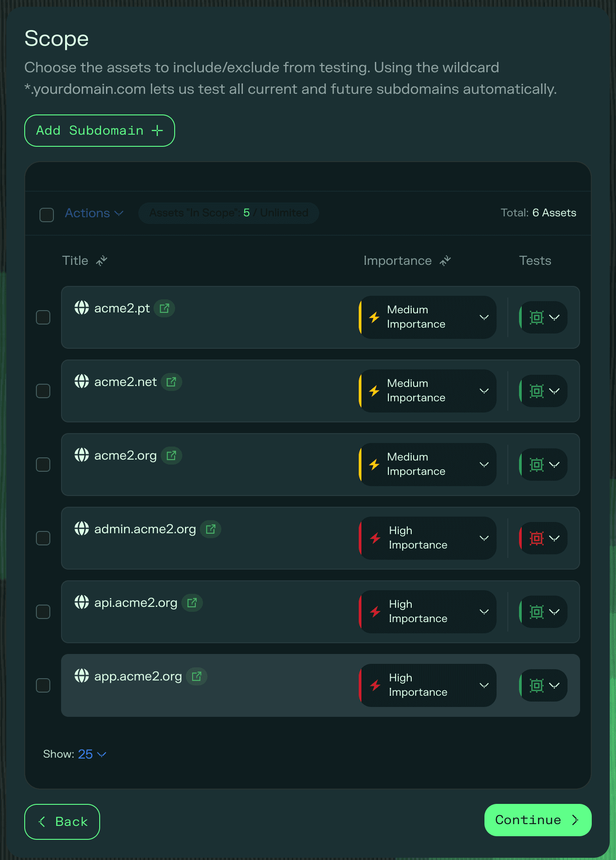Open importance dropdown for api.acme2.org
Viewport: 616px width, 860px height.
(427, 612)
